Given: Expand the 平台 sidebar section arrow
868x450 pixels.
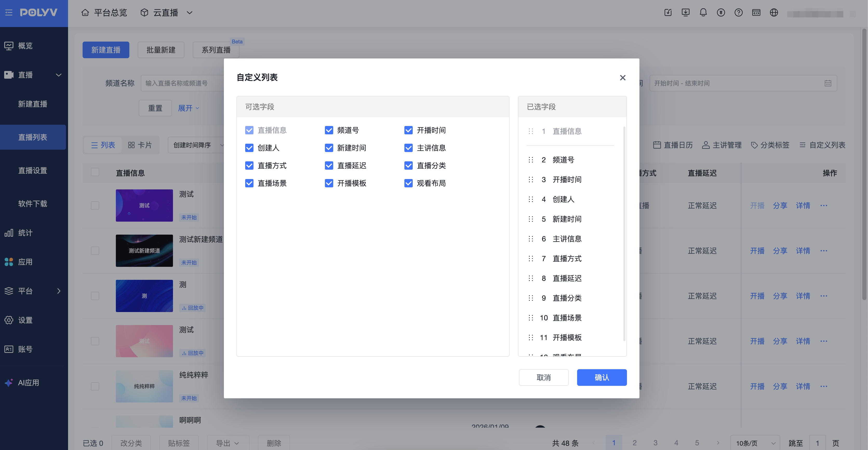Looking at the screenshot, I should (x=59, y=291).
